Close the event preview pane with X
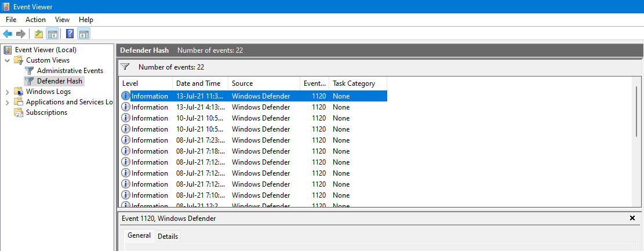Screen dimensions: 644x251 tap(632, 218)
